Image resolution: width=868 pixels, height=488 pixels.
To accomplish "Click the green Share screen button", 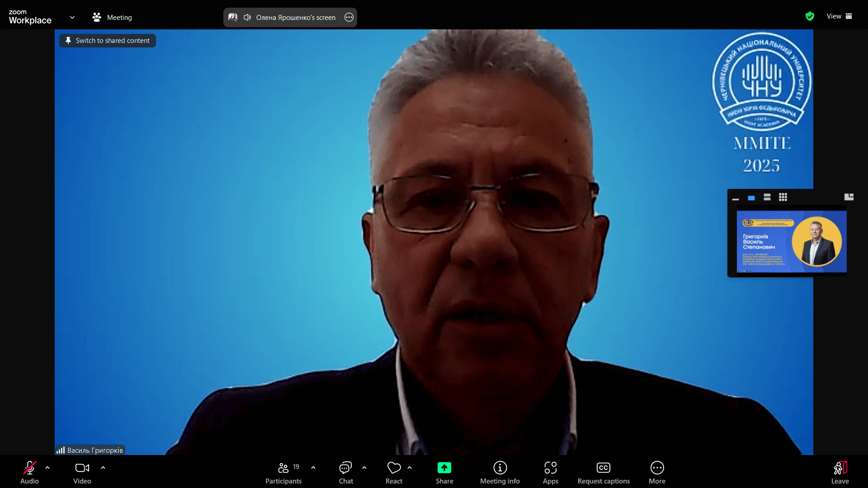I will tap(444, 468).
